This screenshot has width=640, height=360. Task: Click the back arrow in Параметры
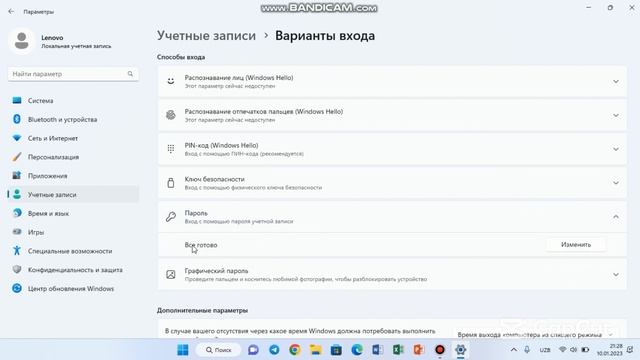coord(11,11)
